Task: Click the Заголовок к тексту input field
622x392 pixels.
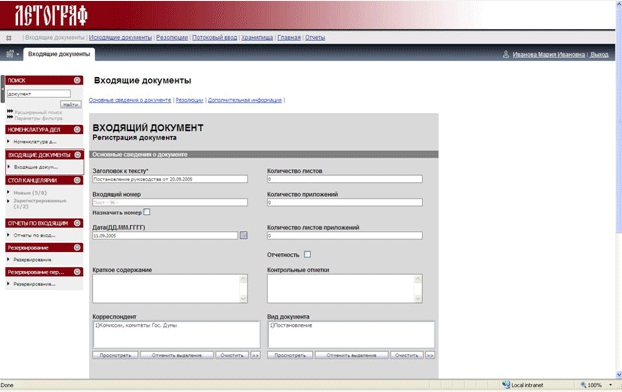Action: (x=170, y=179)
